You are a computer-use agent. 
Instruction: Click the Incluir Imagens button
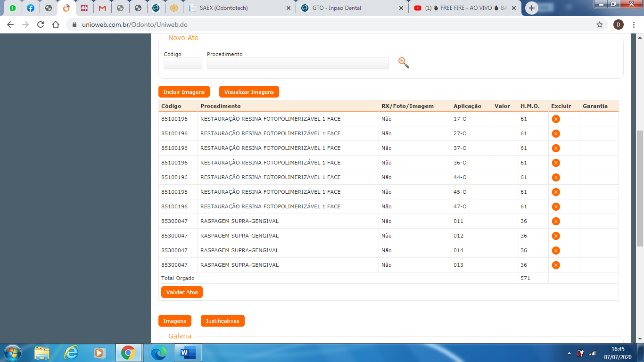[x=184, y=92]
